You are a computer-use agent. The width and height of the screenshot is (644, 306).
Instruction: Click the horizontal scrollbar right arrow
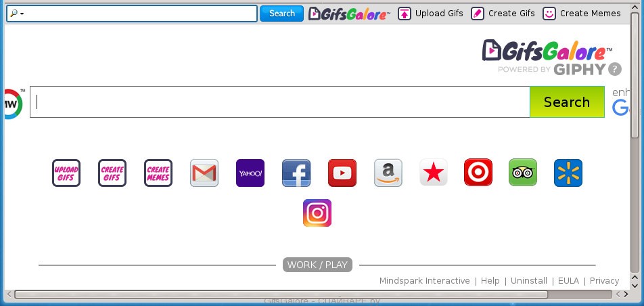[626, 294]
